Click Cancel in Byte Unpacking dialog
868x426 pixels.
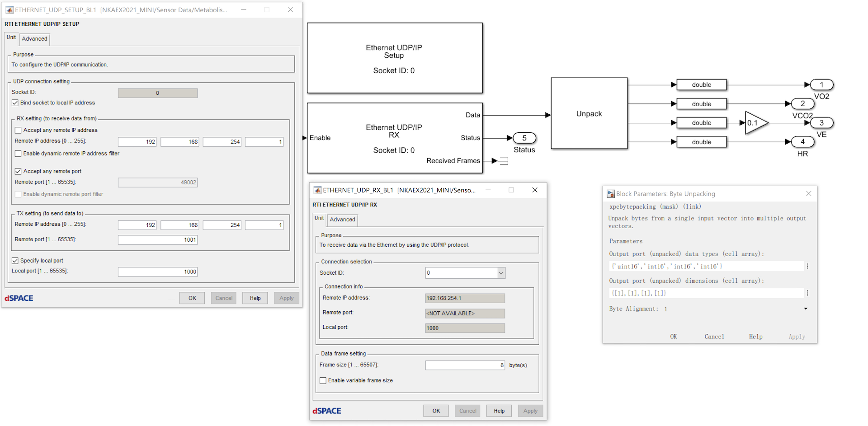point(714,337)
